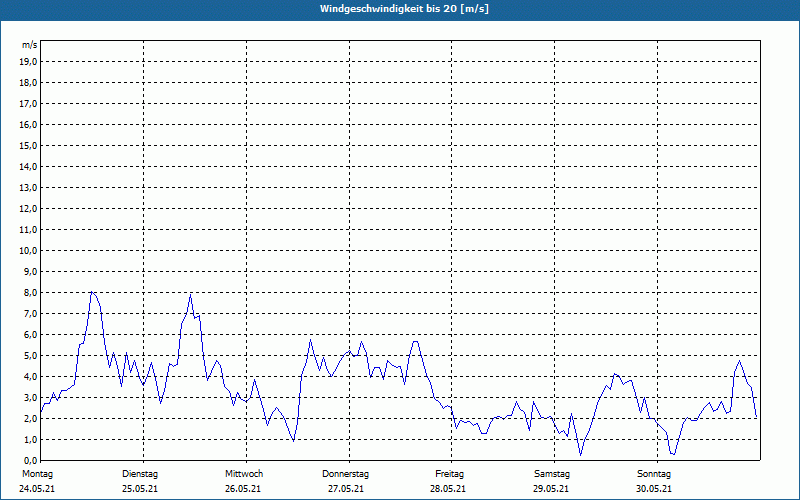
Task: Click the 8 m/s wind peak on Dienstag
Action: tap(190, 294)
